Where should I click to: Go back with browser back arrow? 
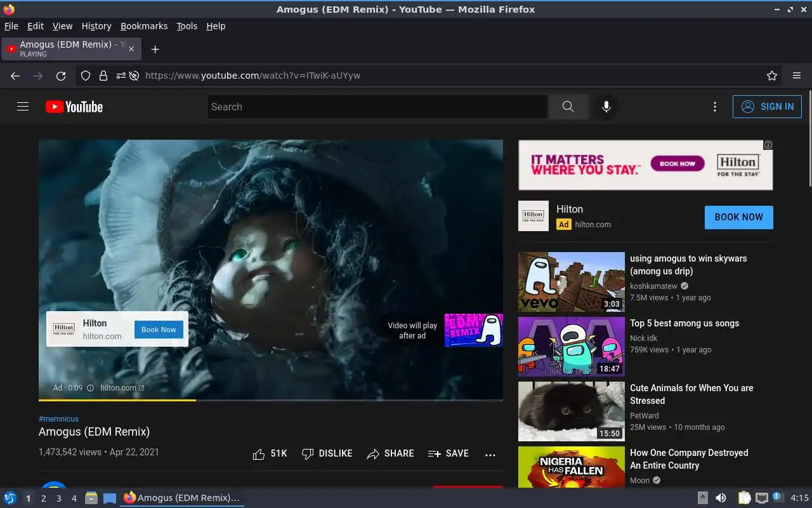(x=15, y=76)
